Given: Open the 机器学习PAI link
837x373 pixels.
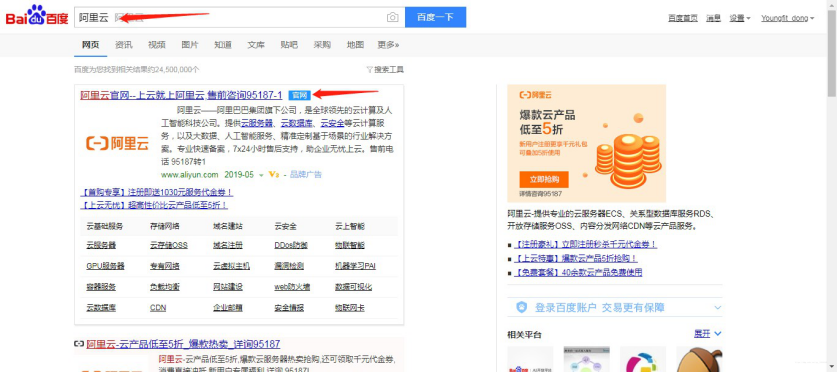Looking at the screenshot, I should click(x=355, y=266).
